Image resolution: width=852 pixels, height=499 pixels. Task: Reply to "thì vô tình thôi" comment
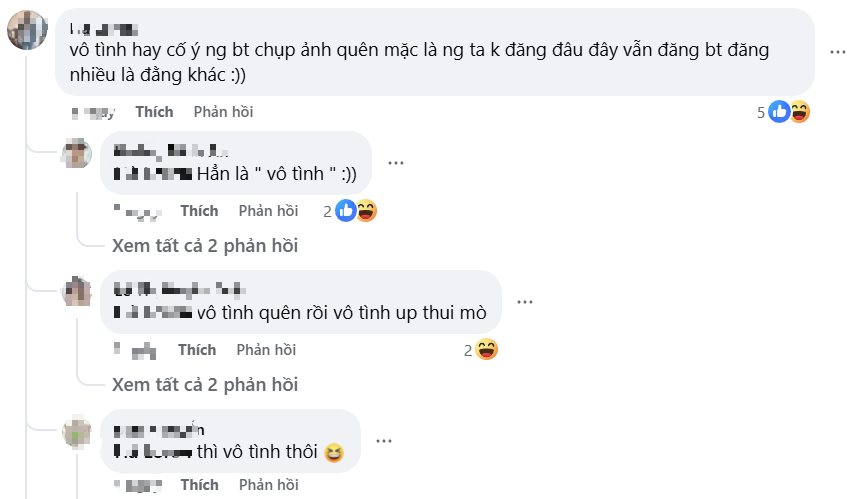click(268, 485)
